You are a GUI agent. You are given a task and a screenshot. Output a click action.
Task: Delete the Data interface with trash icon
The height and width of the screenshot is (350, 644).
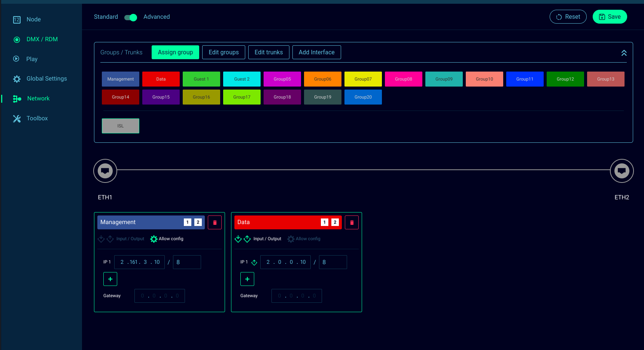[x=352, y=223]
